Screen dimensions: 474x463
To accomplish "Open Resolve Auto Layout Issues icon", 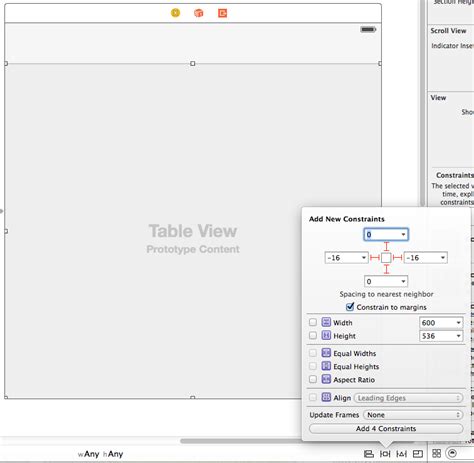I will point(401,454).
